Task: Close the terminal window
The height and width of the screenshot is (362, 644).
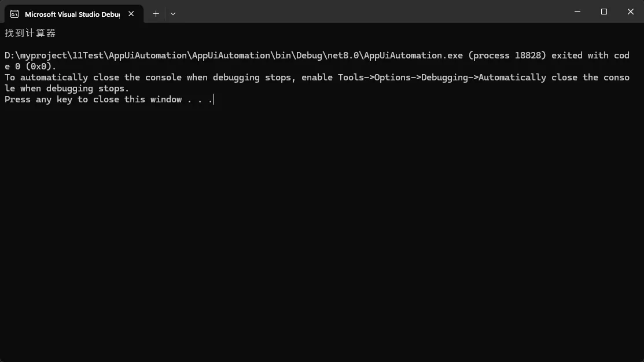Action: coord(631,12)
